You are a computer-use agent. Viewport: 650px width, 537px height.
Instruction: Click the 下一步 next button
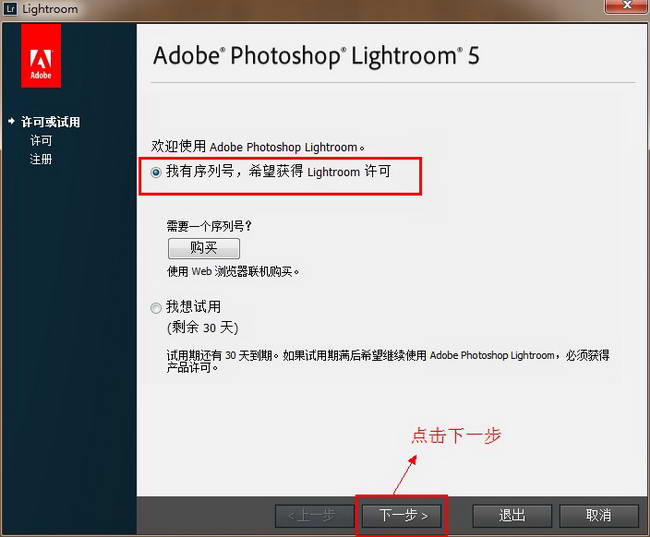pyautogui.click(x=402, y=515)
